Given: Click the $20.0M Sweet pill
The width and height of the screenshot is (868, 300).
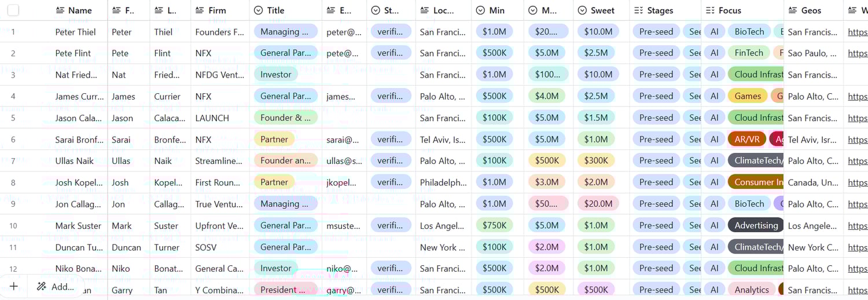Looking at the screenshot, I should [x=598, y=203].
